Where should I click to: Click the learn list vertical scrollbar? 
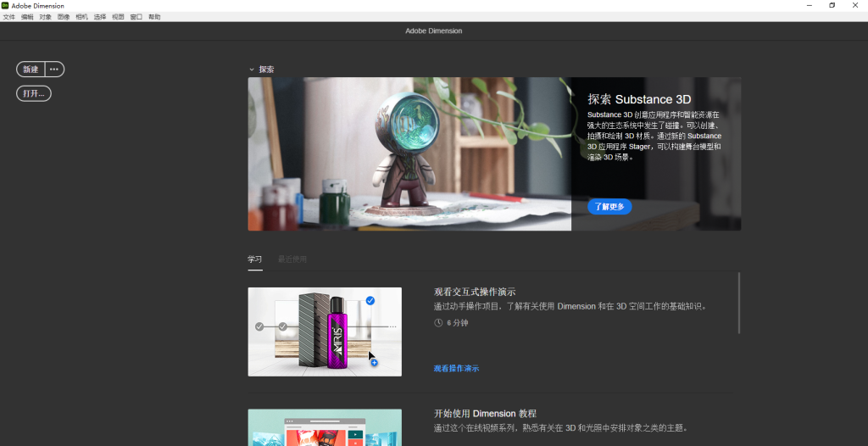(739, 303)
